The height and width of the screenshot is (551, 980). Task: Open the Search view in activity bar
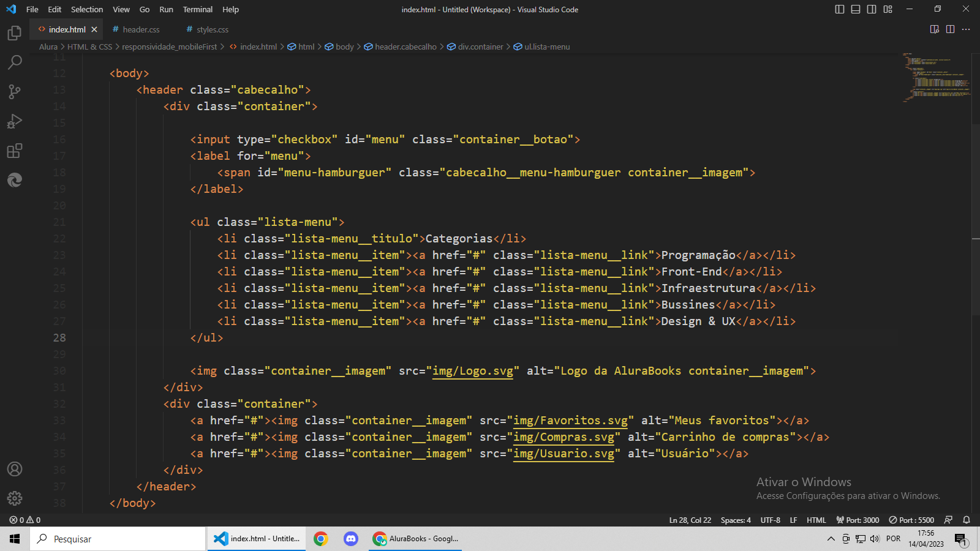tap(15, 62)
